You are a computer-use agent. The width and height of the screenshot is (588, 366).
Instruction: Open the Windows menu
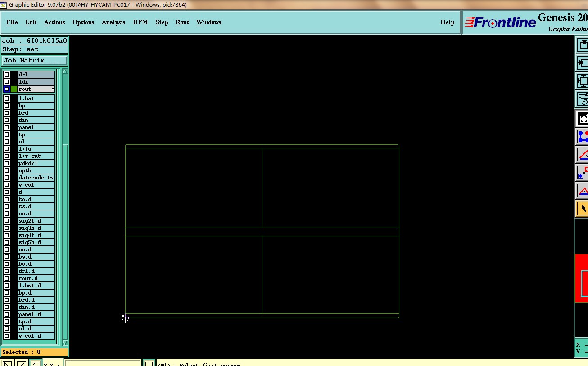(x=208, y=22)
